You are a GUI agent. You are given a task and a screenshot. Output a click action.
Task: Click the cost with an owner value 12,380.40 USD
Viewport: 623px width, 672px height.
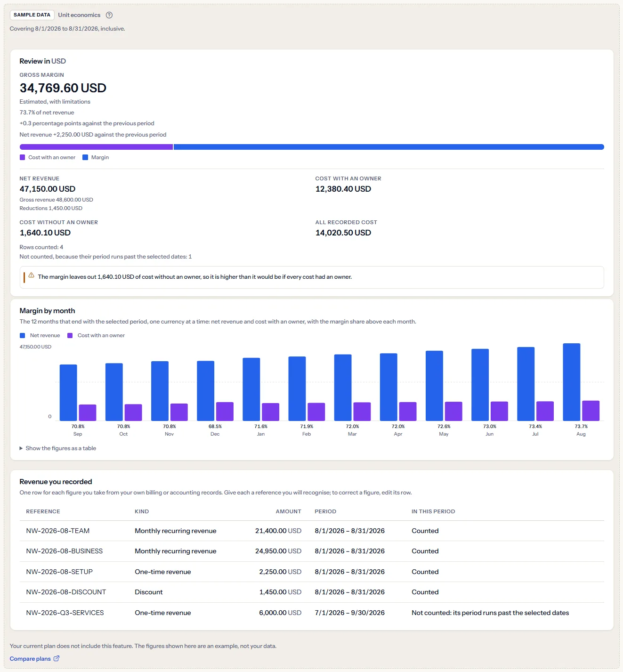(343, 189)
